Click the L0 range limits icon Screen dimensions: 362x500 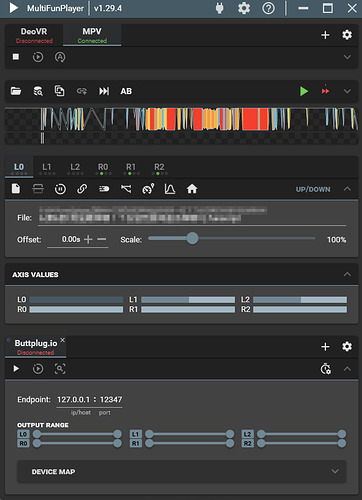pos(38,189)
